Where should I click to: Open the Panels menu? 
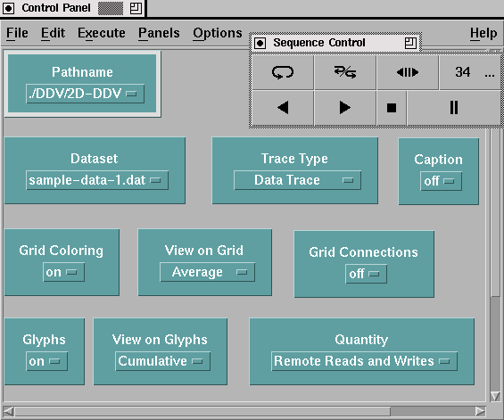(159, 33)
